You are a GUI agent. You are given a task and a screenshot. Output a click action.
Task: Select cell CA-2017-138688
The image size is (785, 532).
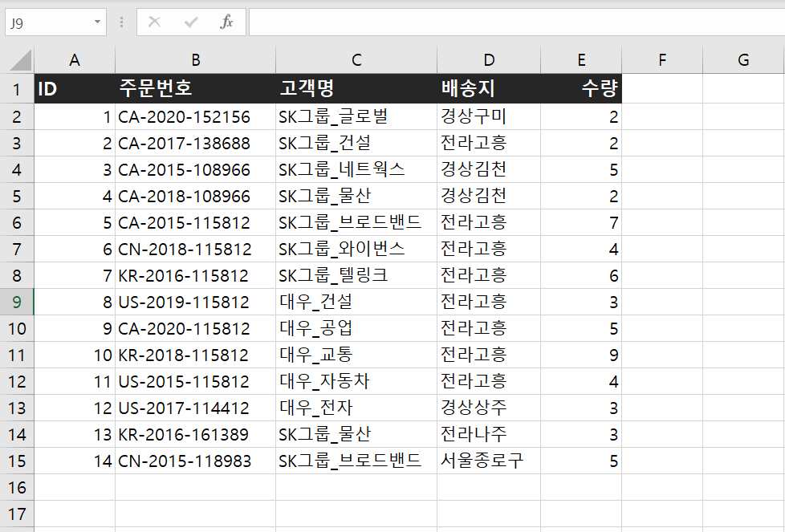click(196, 143)
